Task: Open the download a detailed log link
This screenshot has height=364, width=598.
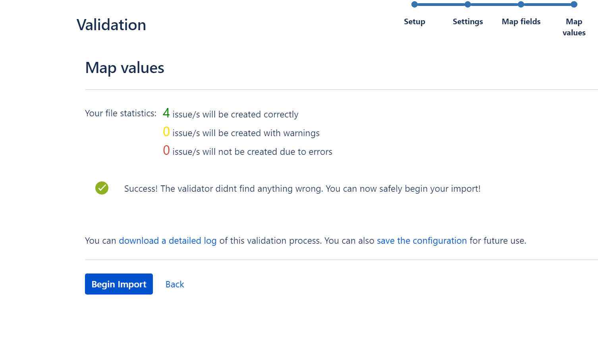Action: point(168,241)
